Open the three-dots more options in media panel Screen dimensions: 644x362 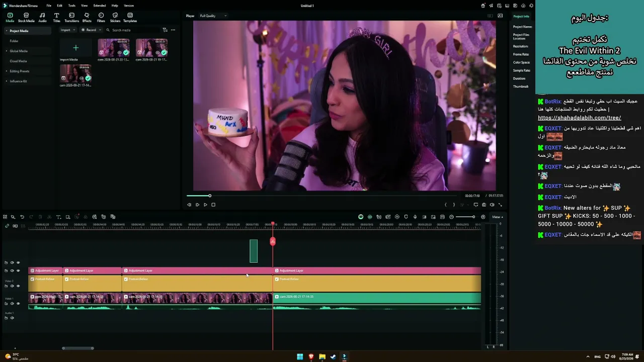pyautogui.click(x=173, y=30)
